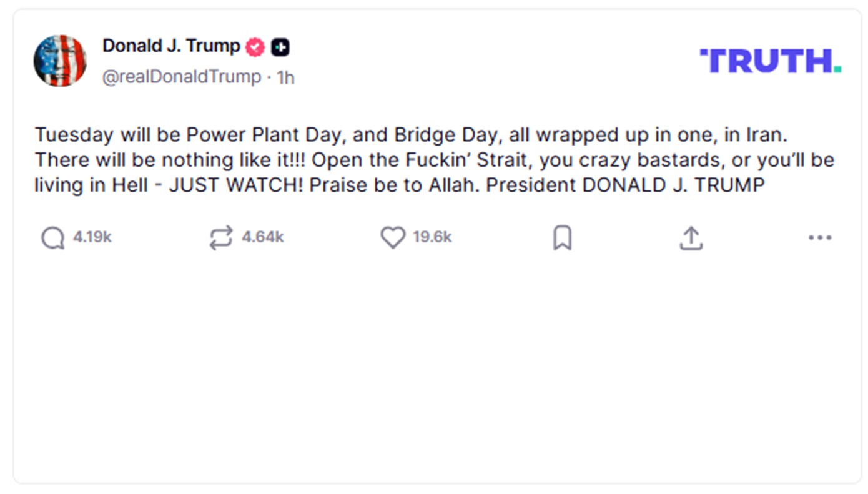
Task: Click the reply speech bubble icon
Action: click(52, 238)
